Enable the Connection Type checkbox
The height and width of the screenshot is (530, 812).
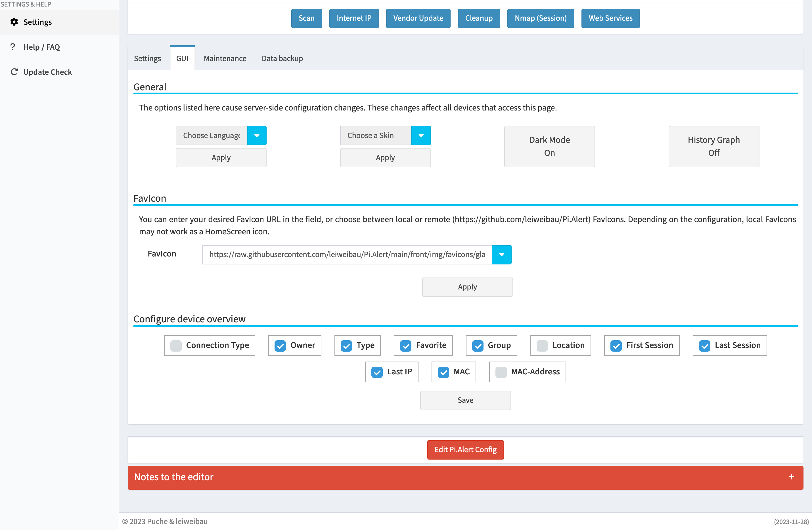pyautogui.click(x=176, y=345)
